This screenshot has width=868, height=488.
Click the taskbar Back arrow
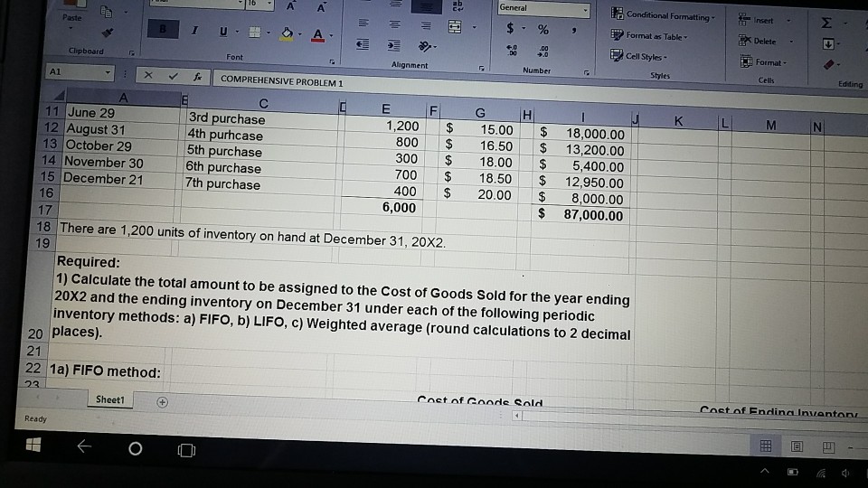click(x=84, y=446)
